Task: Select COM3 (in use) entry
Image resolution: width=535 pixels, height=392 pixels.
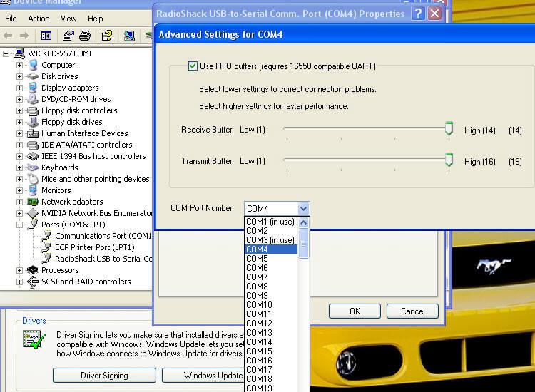Action: [x=271, y=240]
